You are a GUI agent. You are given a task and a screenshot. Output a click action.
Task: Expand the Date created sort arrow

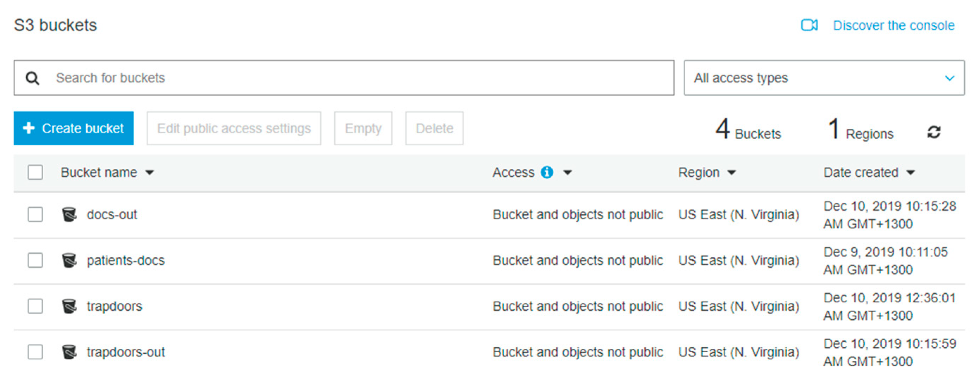[910, 172]
